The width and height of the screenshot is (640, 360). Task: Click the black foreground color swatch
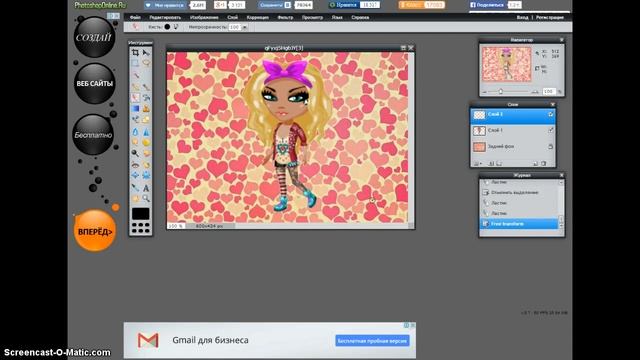[x=140, y=213]
